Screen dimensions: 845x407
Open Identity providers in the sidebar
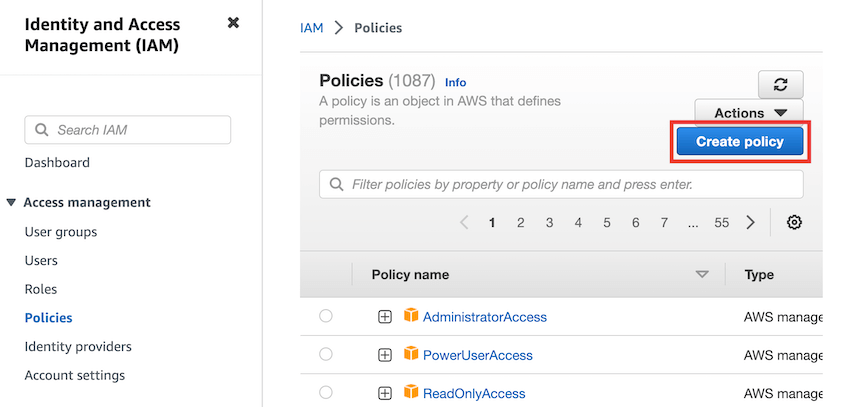tap(78, 347)
